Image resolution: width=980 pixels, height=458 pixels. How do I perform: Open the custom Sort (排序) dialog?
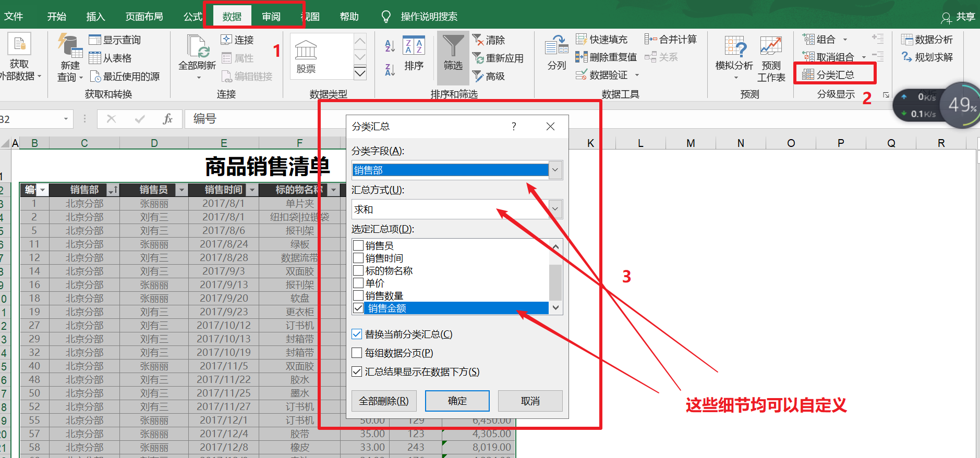(414, 53)
